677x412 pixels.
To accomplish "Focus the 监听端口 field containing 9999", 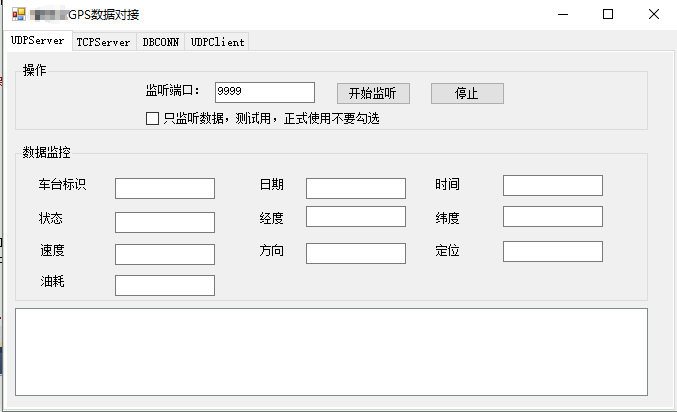I will [x=265, y=92].
